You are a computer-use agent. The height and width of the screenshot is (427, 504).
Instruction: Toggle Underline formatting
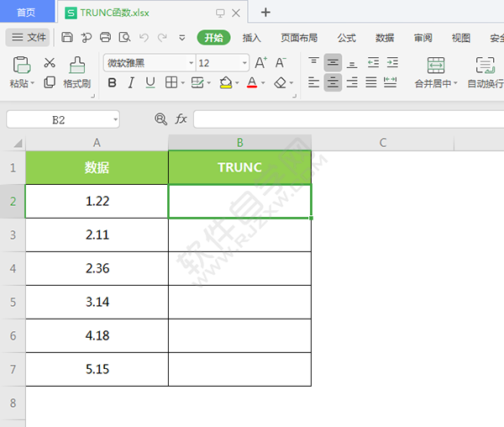pyautogui.click(x=150, y=82)
